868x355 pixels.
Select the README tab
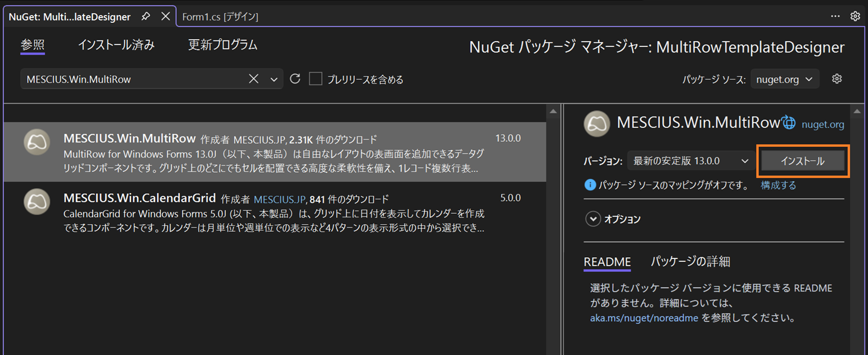607,262
